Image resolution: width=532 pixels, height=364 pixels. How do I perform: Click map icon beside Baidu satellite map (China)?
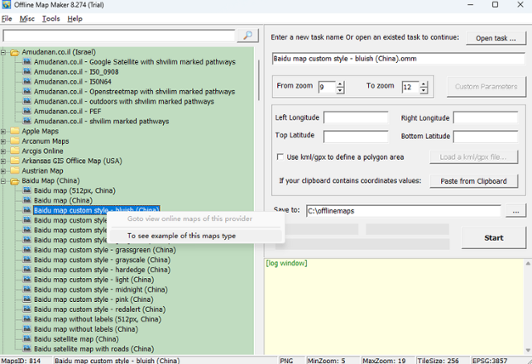tap(27, 339)
